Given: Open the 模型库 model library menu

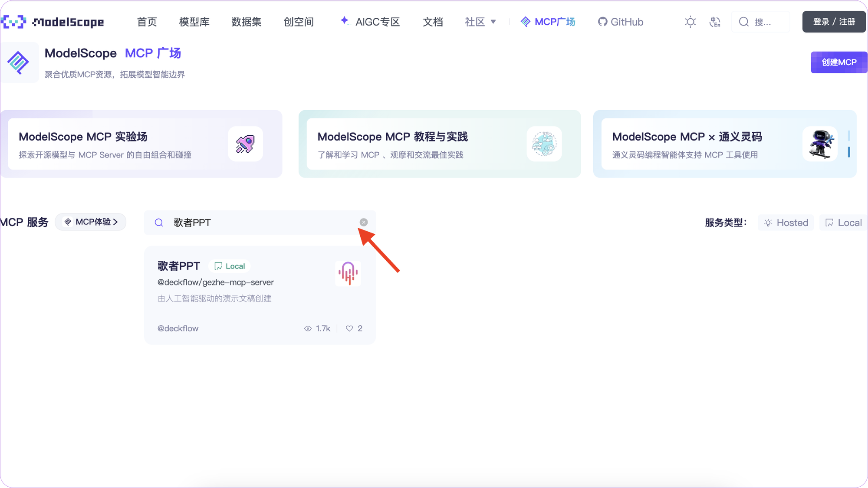Looking at the screenshot, I should coord(194,22).
